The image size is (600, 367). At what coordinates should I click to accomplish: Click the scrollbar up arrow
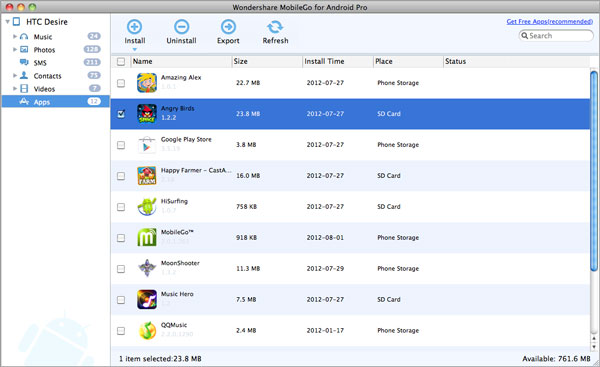click(594, 338)
